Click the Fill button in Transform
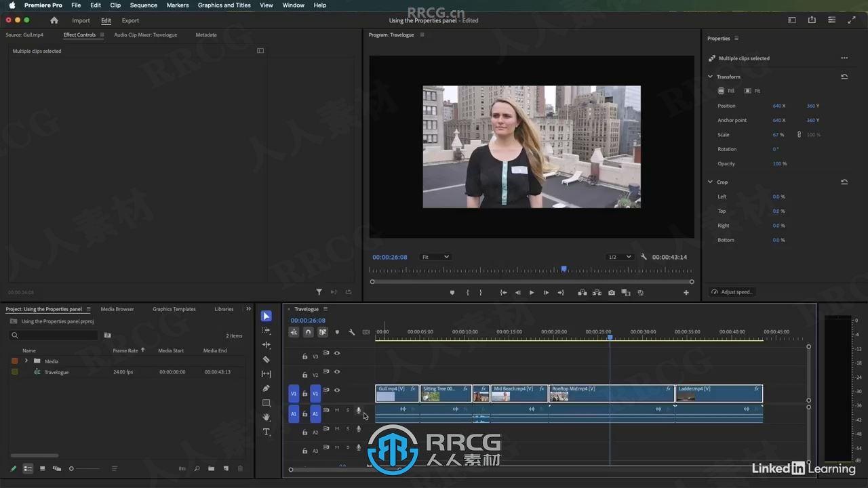868x488 pixels. pos(726,91)
